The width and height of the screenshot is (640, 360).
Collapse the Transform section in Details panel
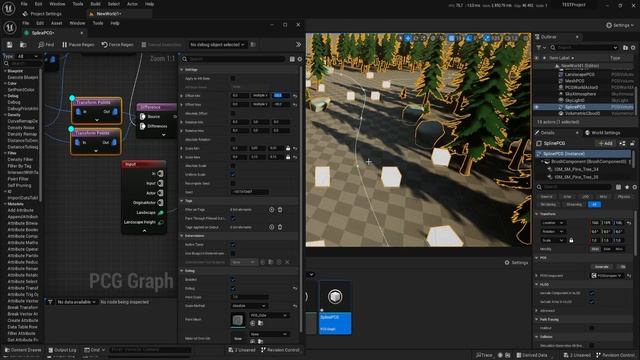[537, 214]
